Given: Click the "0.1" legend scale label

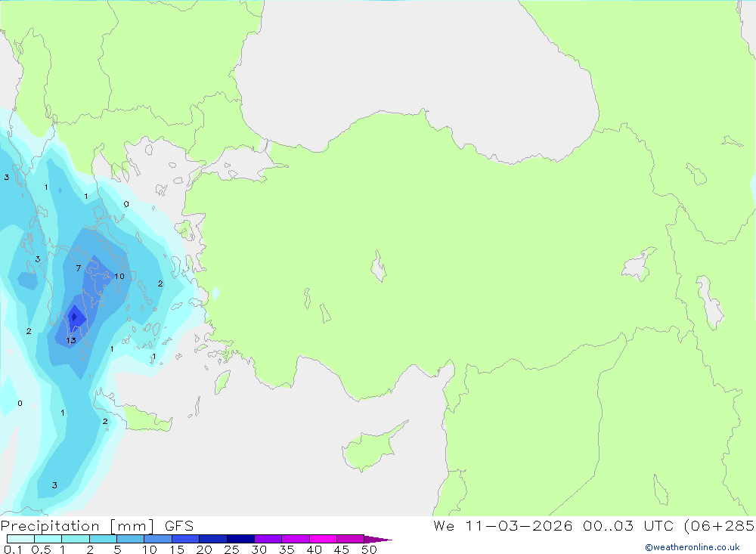Looking at the screenshot, I should click(x=13, y=549).
